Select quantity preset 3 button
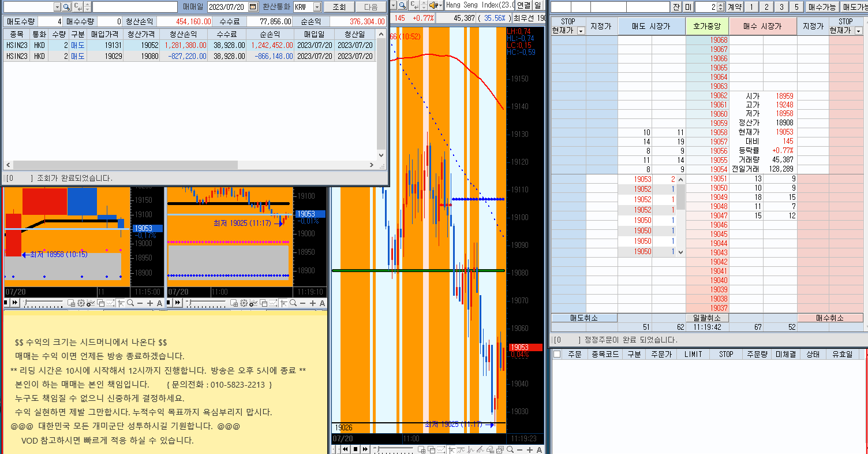Image resolution: width=868 pixels, height=454 pixels. pos(781,6)
